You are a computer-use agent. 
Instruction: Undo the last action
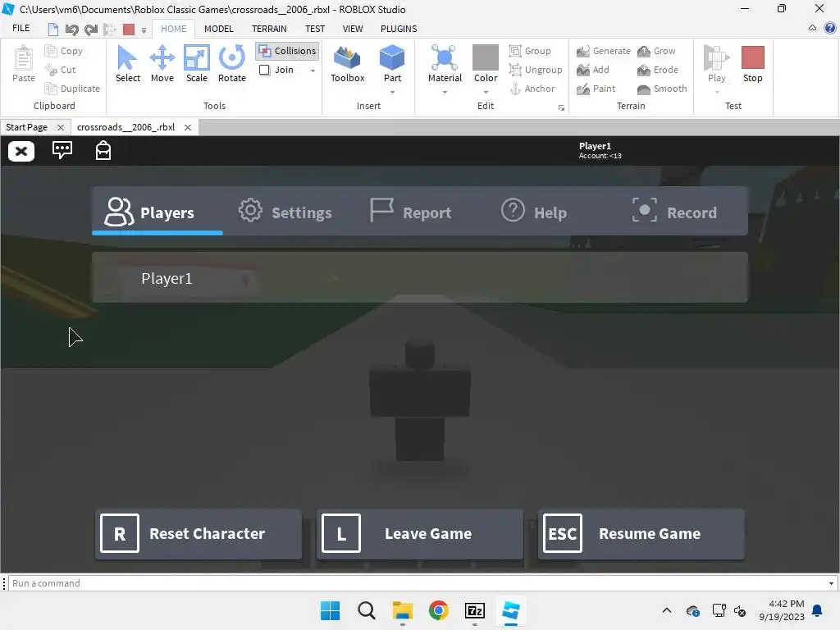(x=71, y=30)
